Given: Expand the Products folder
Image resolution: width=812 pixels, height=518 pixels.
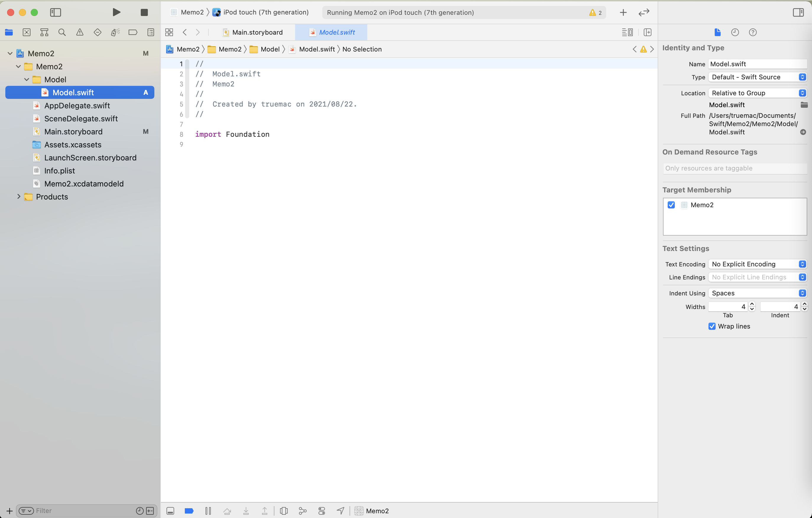Looking at the screenshot, I should [x=19, y=197].
